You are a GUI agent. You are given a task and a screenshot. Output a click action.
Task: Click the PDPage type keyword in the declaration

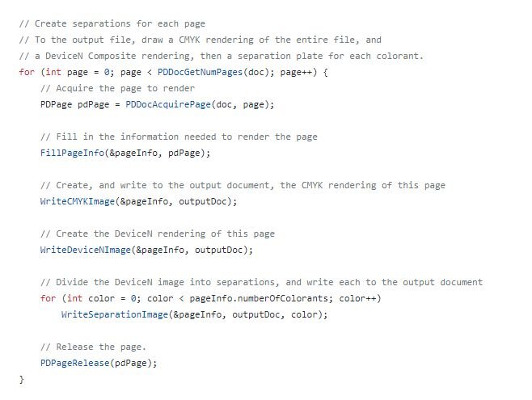pyautogui.click(x=56, y=104)
